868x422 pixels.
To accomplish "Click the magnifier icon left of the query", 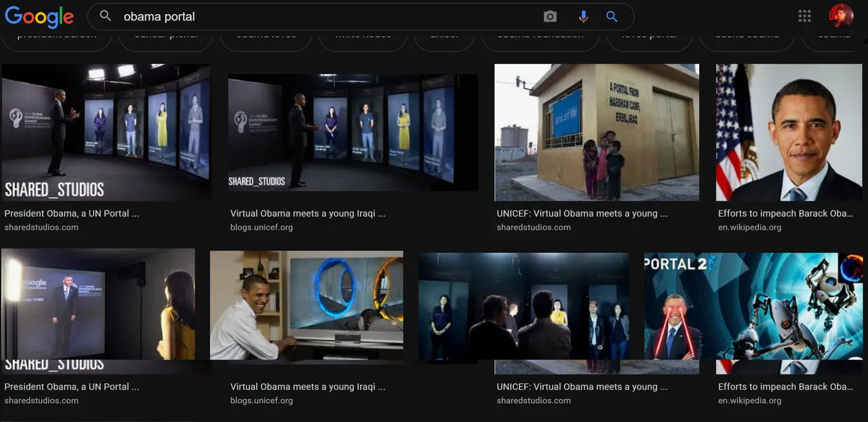I will coord(105,16).
